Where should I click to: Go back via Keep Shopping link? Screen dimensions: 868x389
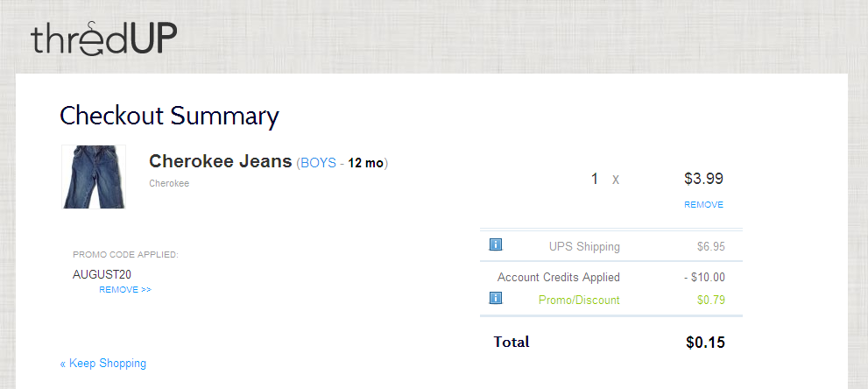(103, 364)
